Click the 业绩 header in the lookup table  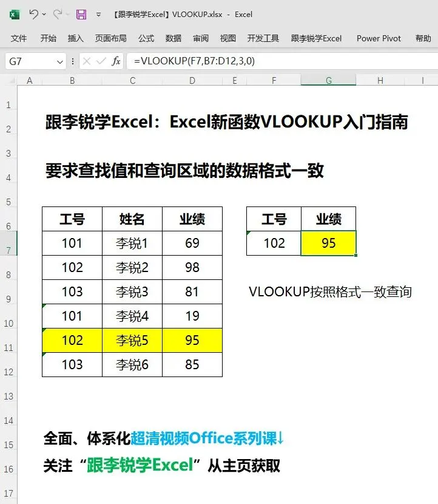pos(329,219)
